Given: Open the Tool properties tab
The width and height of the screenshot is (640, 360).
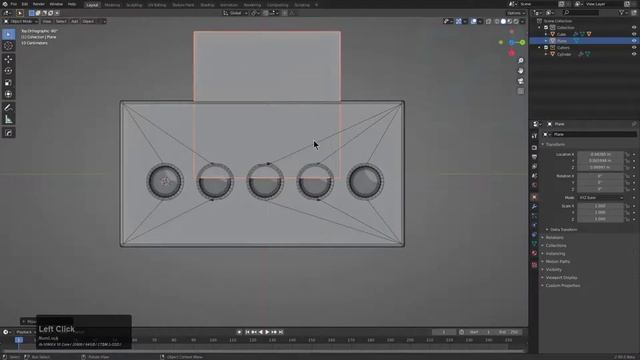Looking at the screenshot, I should (x=534, y=136).
